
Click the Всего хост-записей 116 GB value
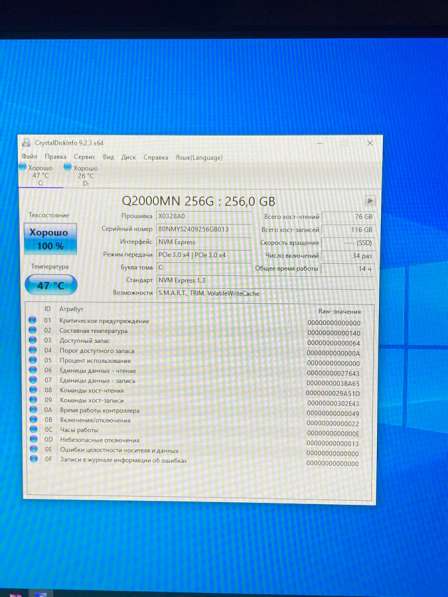point(348,230)
